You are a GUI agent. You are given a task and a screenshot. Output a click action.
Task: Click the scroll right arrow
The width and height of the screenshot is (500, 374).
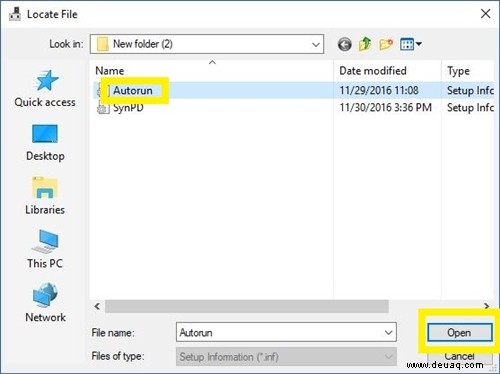point(487,306)
